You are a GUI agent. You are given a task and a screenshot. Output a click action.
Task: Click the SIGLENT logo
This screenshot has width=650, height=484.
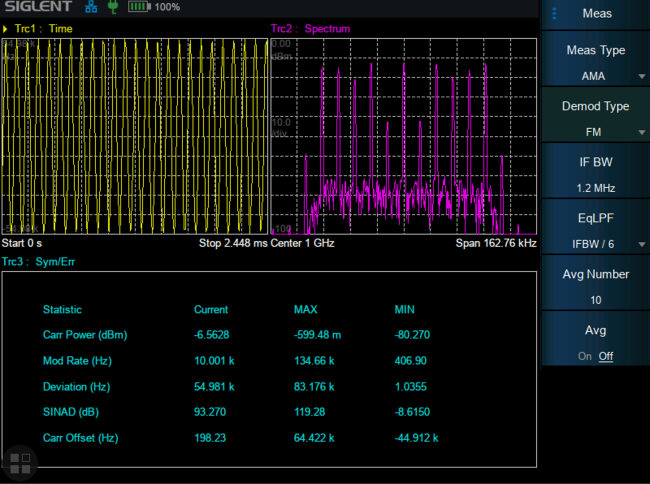pos(38,8)
